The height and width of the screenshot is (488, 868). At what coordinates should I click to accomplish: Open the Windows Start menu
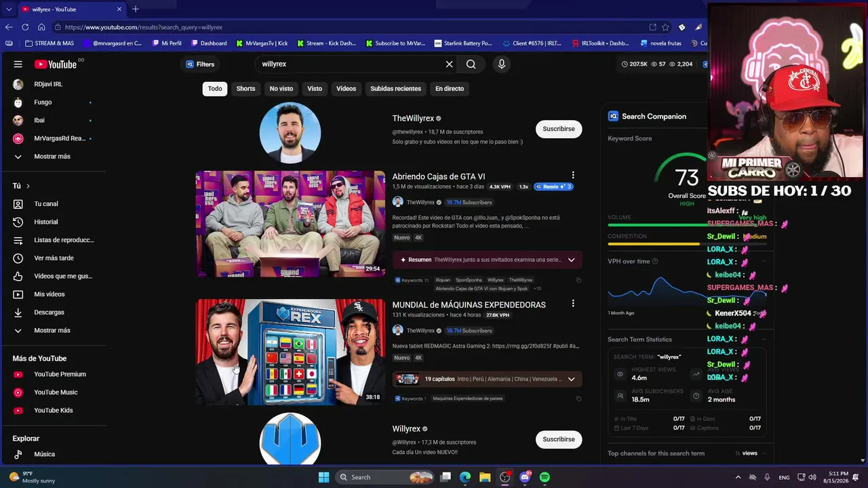[x=323, y=477]
